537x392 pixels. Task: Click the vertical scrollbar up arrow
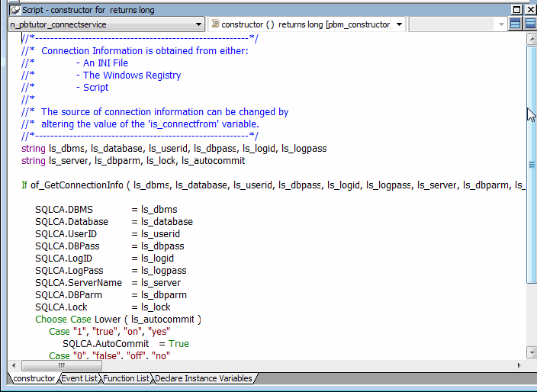tap(532, 39)
